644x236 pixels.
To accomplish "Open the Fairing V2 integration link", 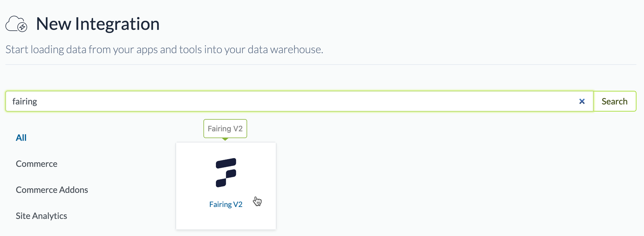I will point(226,204).
